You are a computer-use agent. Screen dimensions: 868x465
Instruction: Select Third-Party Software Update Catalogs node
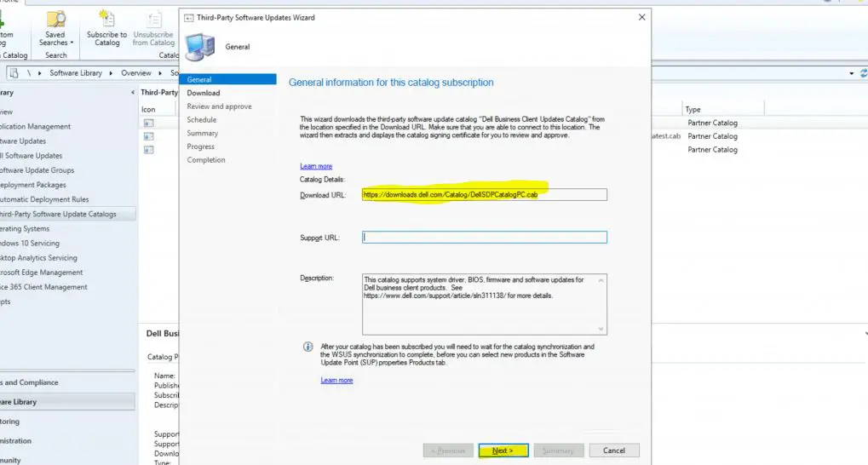58,214
